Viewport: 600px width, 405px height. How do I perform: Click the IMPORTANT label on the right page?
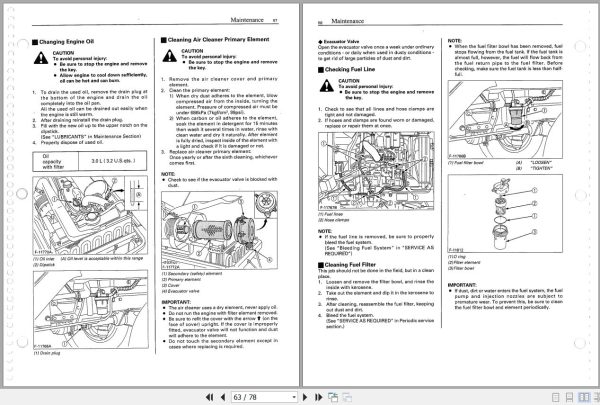click(462, 285)
